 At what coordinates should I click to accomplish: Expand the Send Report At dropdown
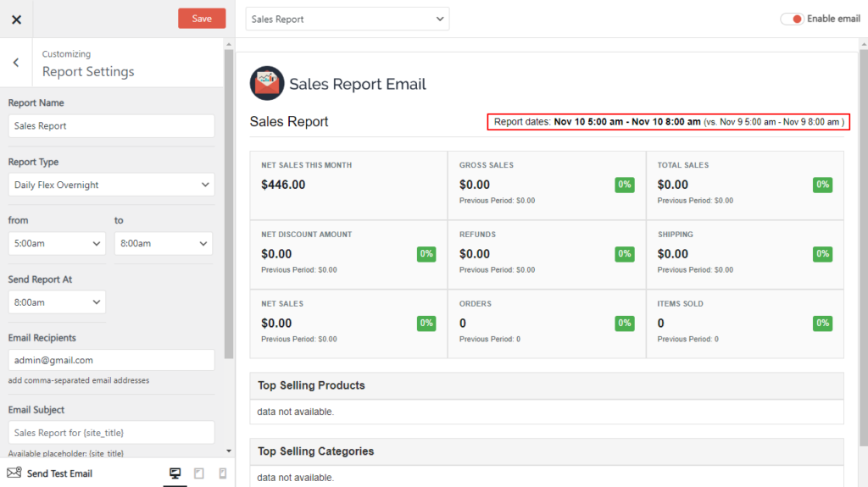coord(57,302)
